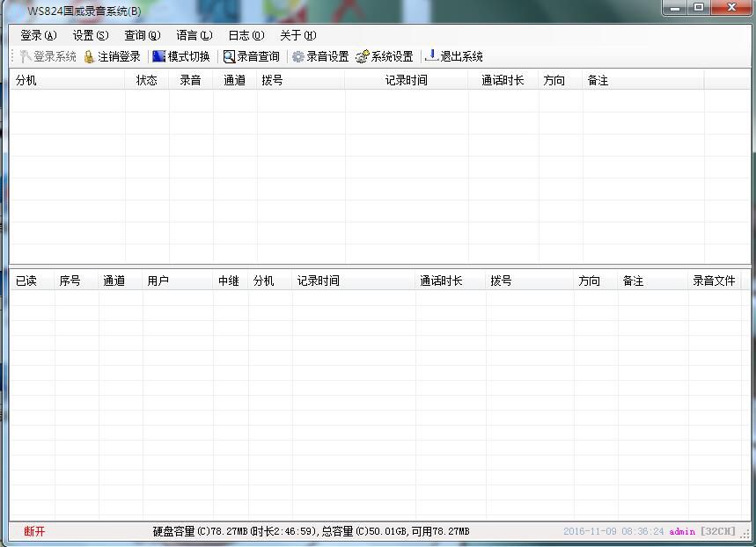Minimize the WS824 window
756x547 pixels.
click(675, 7)
